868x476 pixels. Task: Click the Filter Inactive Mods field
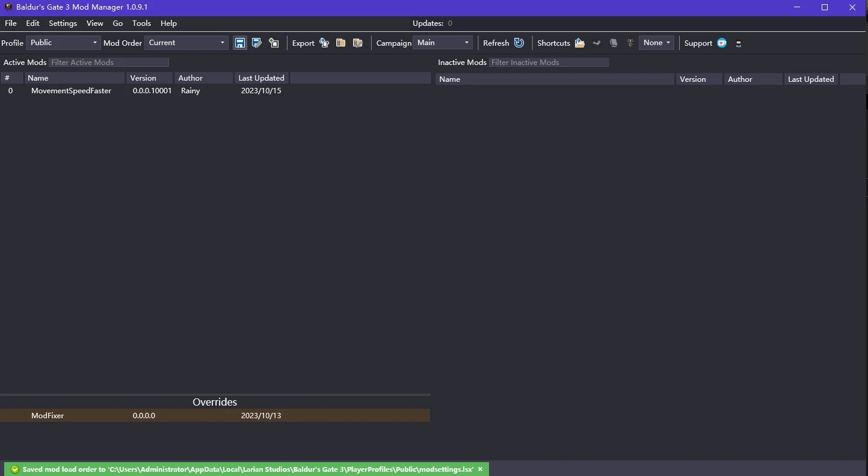coord(549,62)
